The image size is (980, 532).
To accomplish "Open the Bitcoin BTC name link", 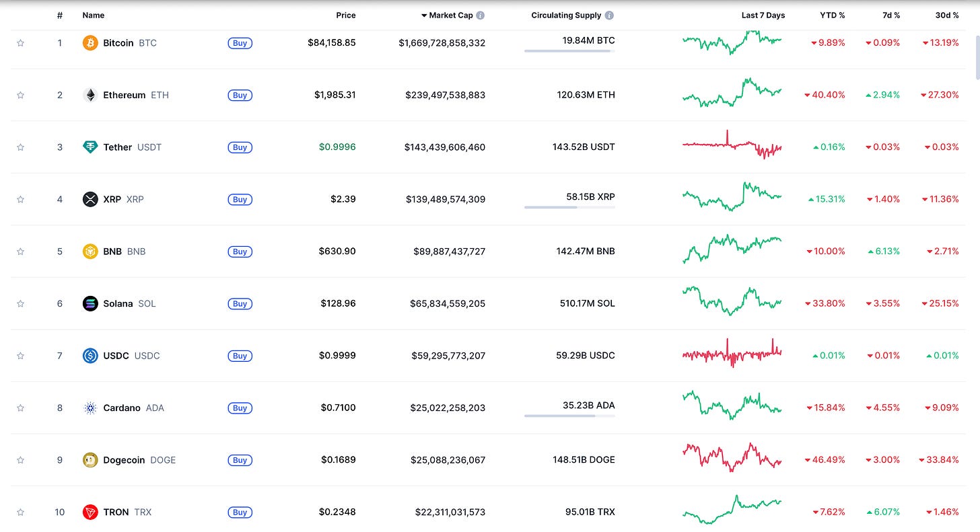I will click(130, 43).
